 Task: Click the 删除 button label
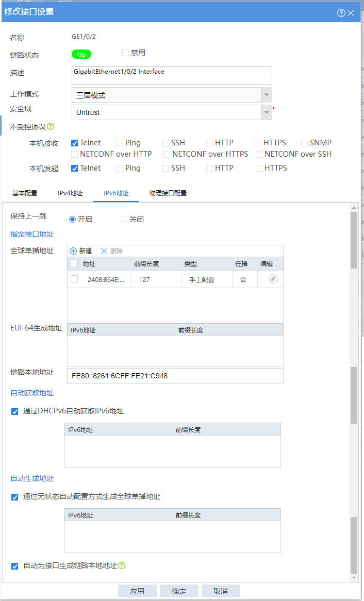pos(116,251)
